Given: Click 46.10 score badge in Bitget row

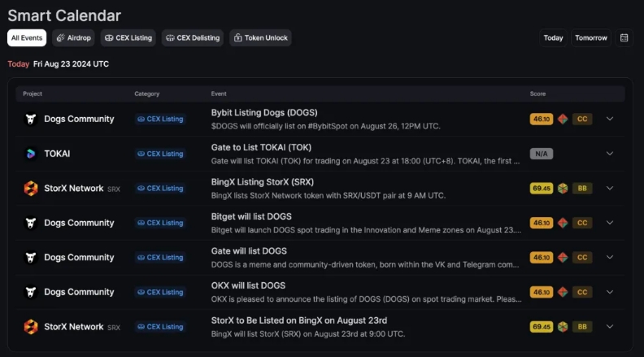Looking at the screenshot, I should coord(542,223).
